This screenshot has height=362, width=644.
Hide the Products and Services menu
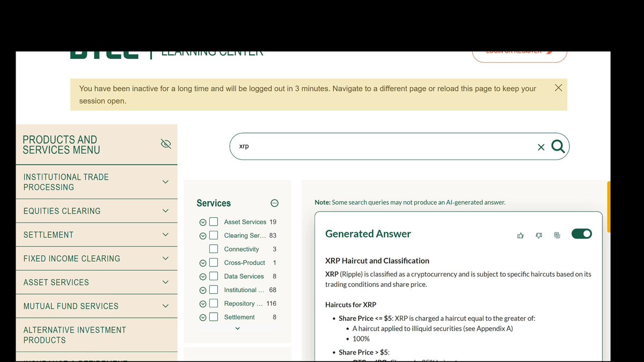166,144
